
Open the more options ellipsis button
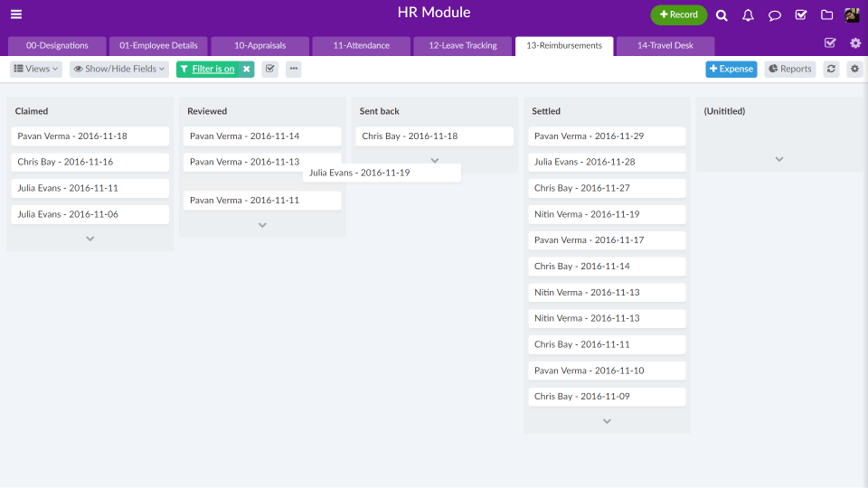pos(293,70)
